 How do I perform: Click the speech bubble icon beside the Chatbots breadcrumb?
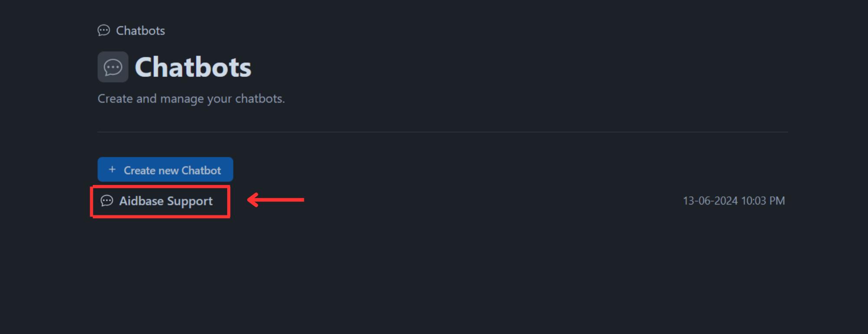tap(103, 30)
